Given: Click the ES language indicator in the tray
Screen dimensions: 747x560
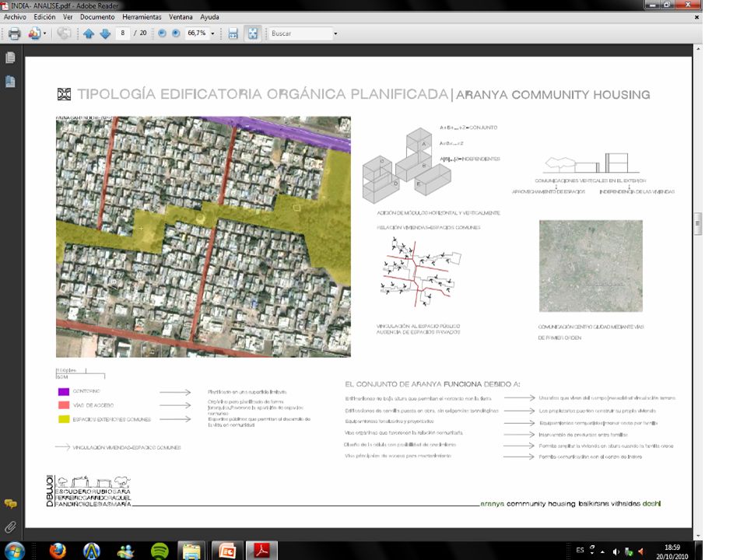Looking at the screenshot, I should (x=580, y=551).
